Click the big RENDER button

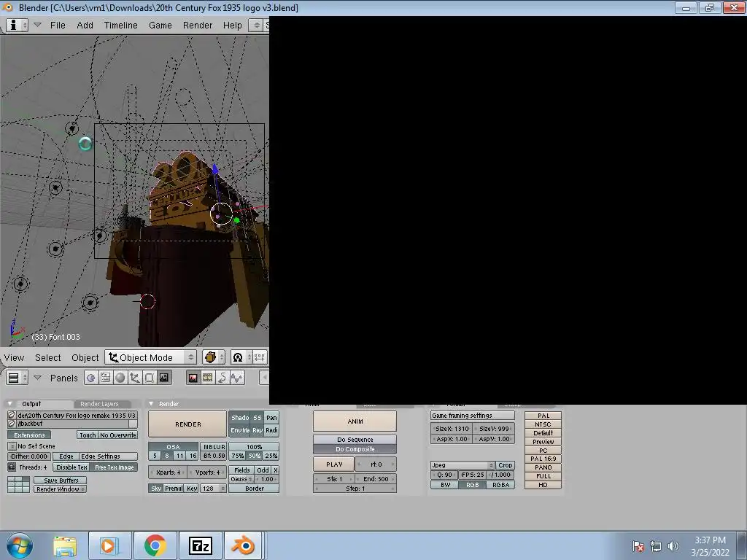tap(187, 424)
